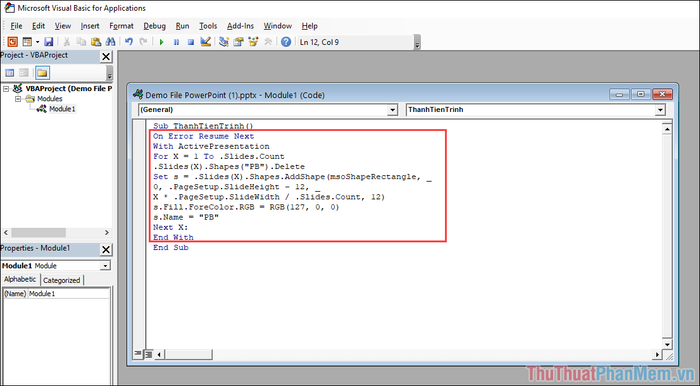Image resolution: width=700 pixels, height=386 pixels.
Task: Collapse the Modules folder node
Action: (x=18, y=99)
